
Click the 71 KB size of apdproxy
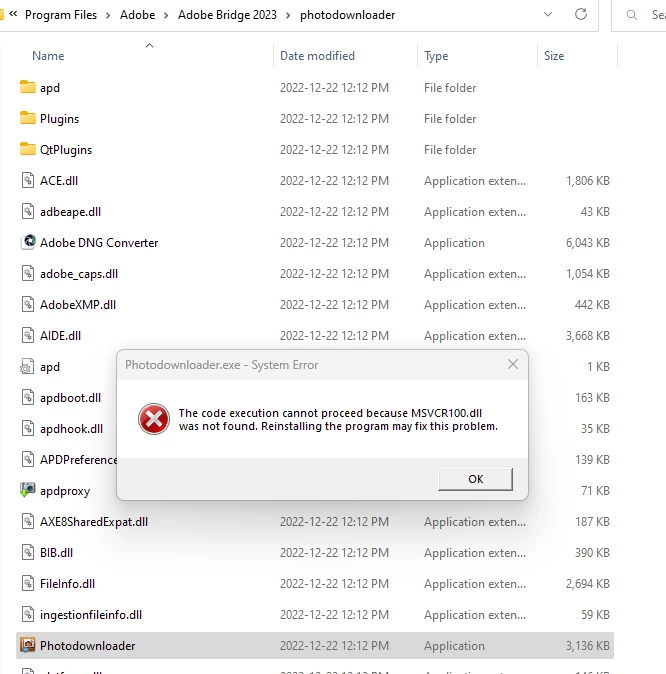[x=595, y=490]
